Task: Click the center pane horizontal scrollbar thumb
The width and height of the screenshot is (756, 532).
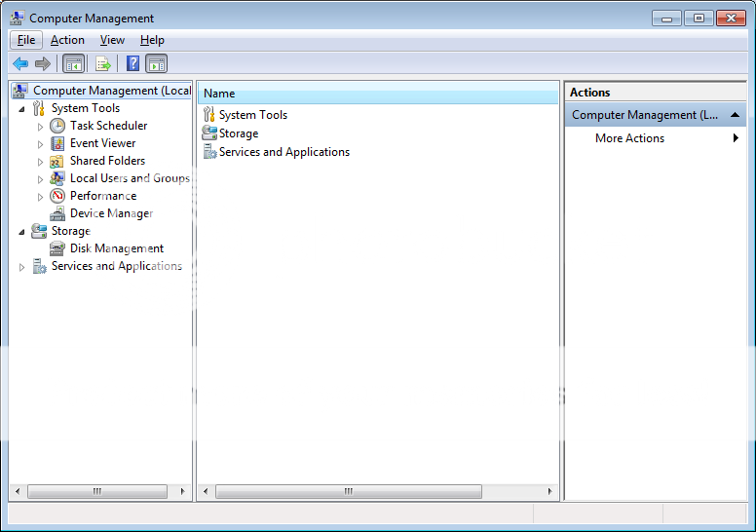Action: pyautogui.click(x=349, y=491)
